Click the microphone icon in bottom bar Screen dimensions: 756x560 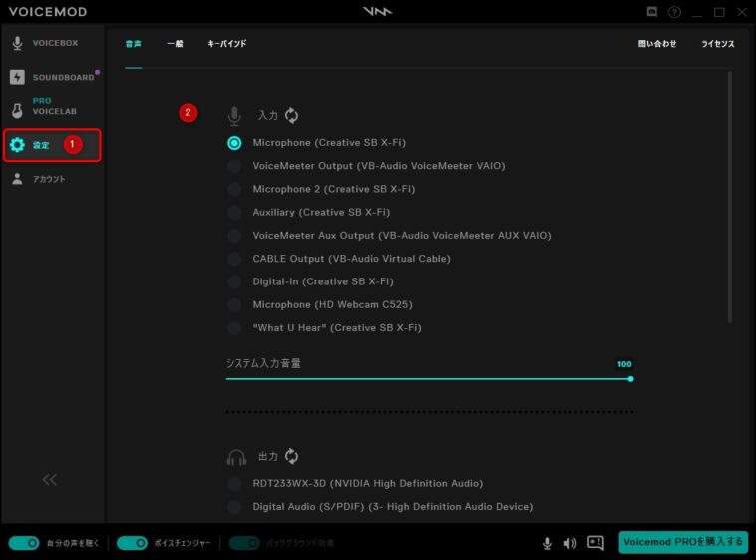click(547, 543)
